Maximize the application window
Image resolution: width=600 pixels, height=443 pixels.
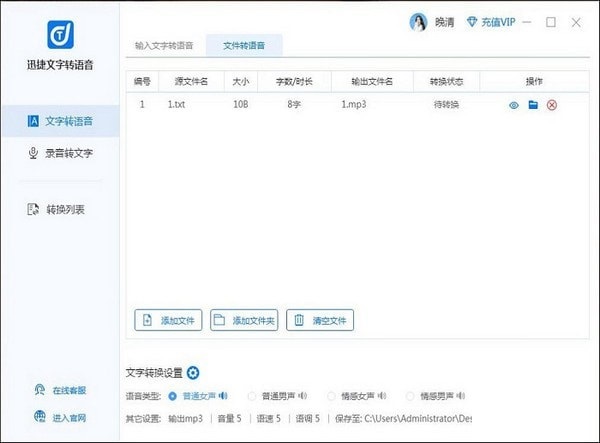click(551, 22)
